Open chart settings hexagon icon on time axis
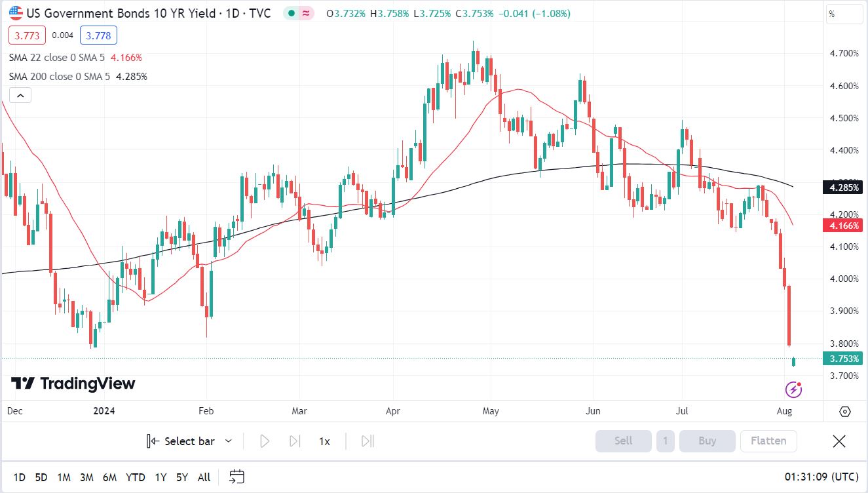This screenshot has width=868, height=493. click(x=844, y=412)
